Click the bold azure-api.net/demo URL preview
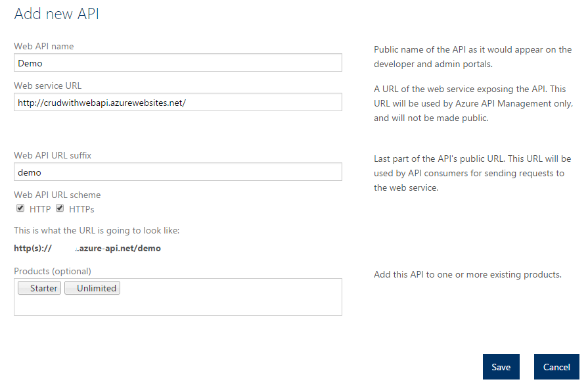 (118, 249)
